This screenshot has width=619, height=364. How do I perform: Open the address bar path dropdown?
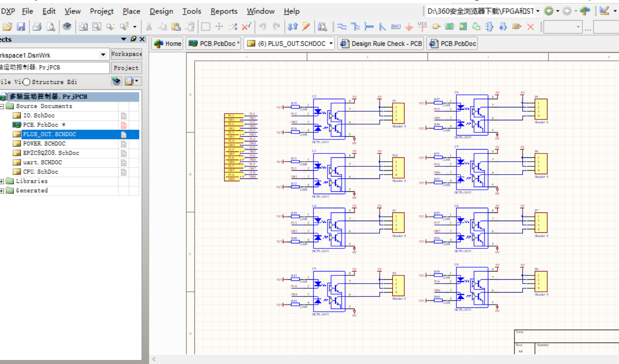coord(538,11)
